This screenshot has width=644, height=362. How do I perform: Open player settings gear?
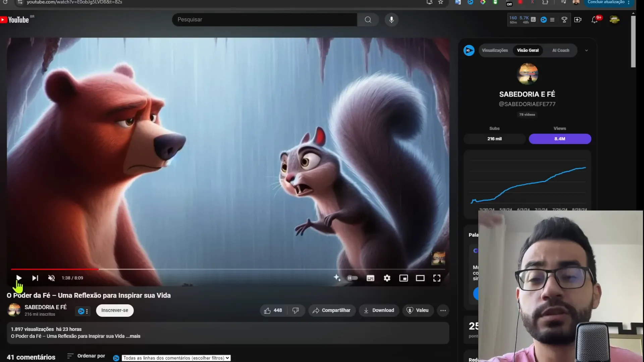[387, 278]
